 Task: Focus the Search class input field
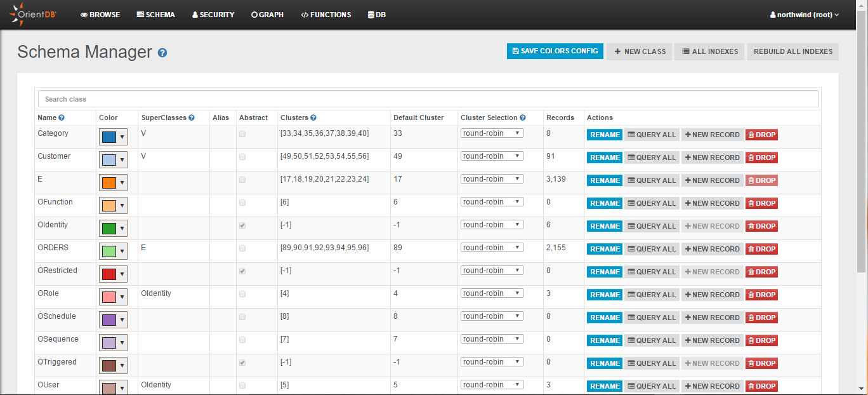pyautogui.click(x=428, y=99)
